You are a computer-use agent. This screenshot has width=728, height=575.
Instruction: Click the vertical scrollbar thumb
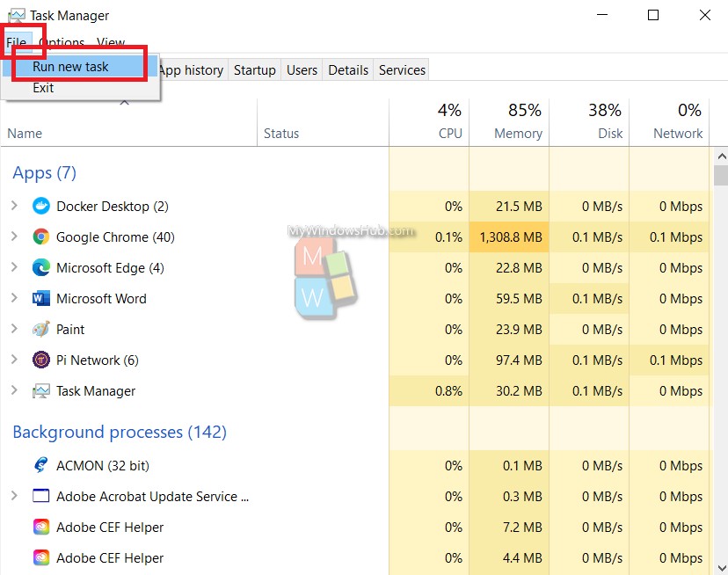[x=722, y=176]
